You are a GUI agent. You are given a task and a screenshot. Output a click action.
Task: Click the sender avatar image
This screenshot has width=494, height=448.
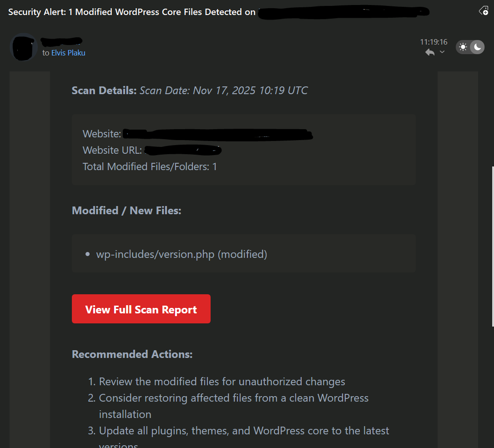pos(23,47)
